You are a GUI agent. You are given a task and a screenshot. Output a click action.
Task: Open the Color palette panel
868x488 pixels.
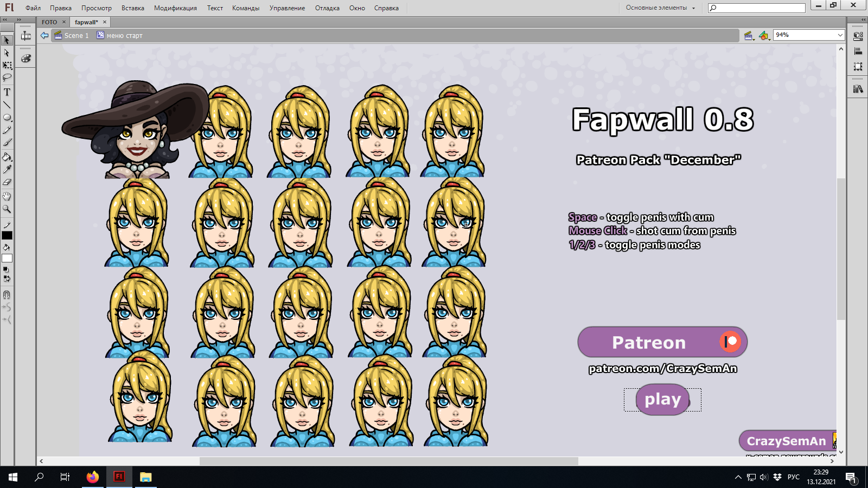(25, 58)
